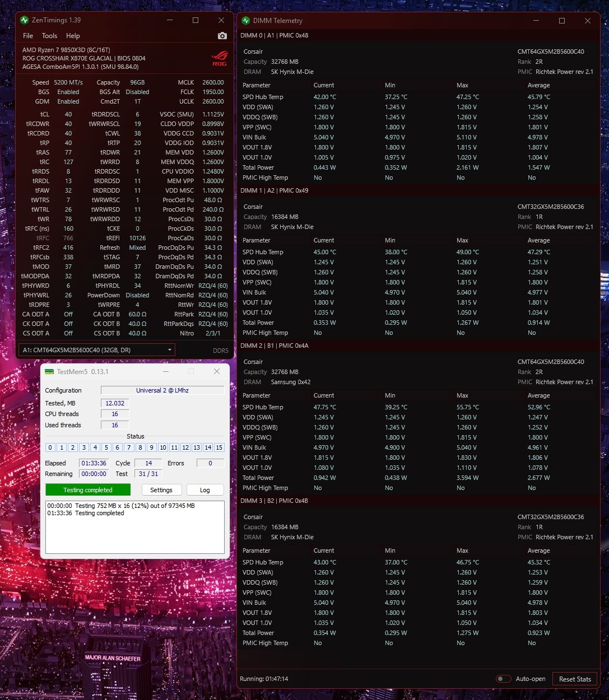Image resolution: width=609 pixels, height=700 pixels.
Task: Select thread status box 15 in TestMem5
Action: 219,447
